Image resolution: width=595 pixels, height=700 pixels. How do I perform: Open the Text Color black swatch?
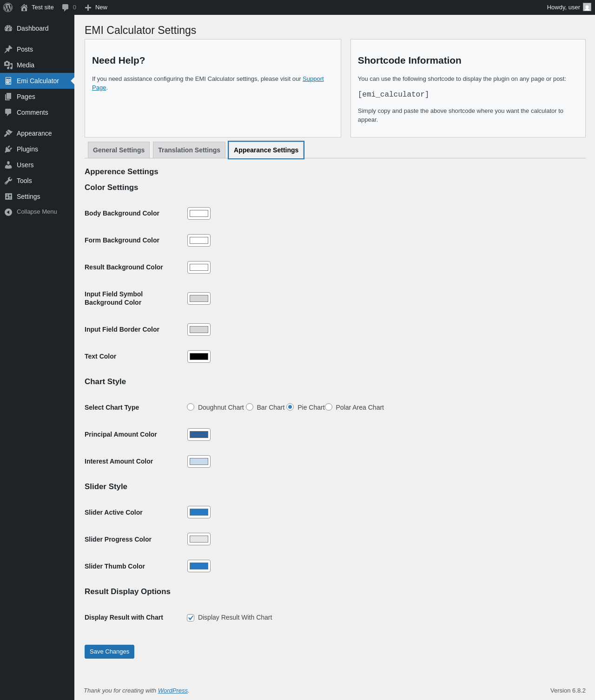point(199,356)
